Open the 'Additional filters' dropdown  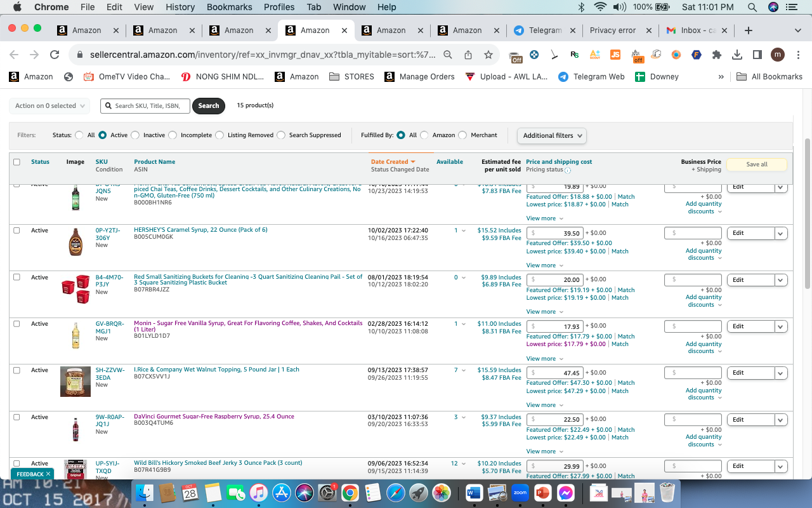pyautogui.click(x=552, y=135)
